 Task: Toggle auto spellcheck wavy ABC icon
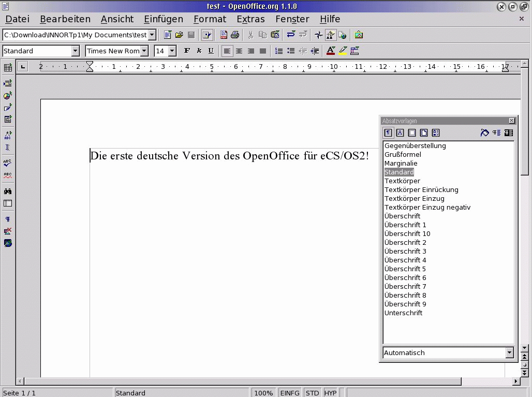(x=8, y=175)
